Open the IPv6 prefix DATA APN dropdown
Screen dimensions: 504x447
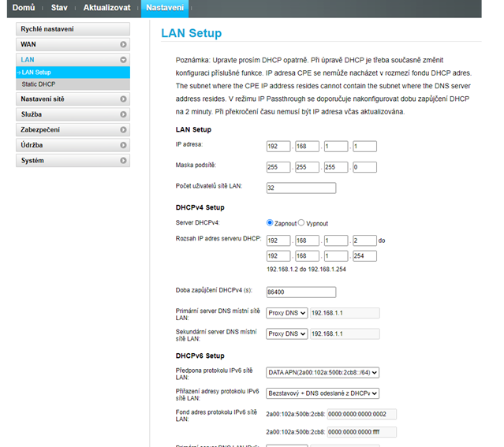[323, 372]
